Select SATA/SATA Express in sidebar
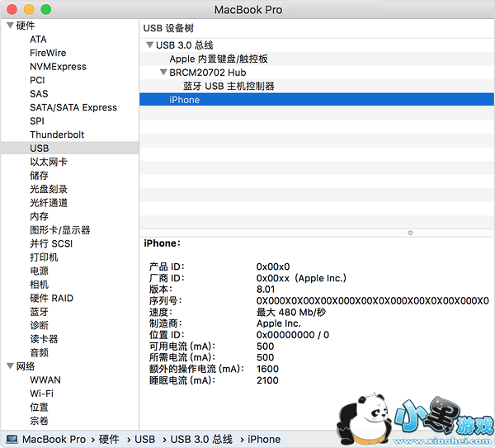The height and width of the screenshot is (448, 495). click(x=73, y=107)
